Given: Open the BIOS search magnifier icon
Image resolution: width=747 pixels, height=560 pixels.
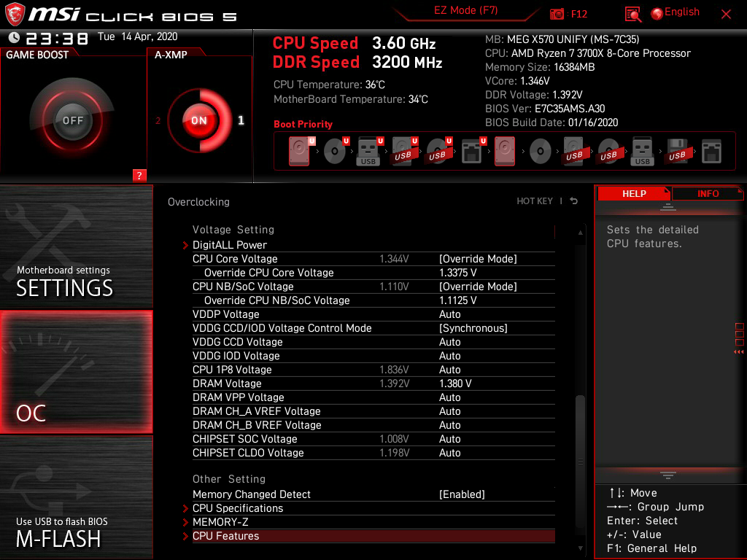Looking at the screenshot, I should click(x=633, y=14).
